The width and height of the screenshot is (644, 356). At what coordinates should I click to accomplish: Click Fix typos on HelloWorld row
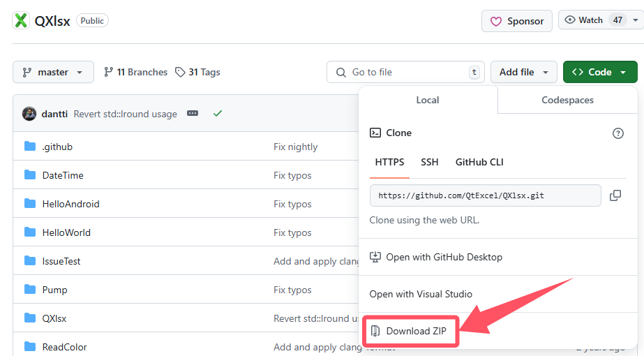(x=292, y=232)
